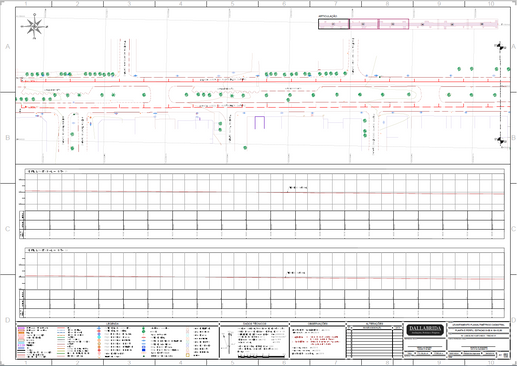Click the purple open rectangle in plan view

click(260, 122)
